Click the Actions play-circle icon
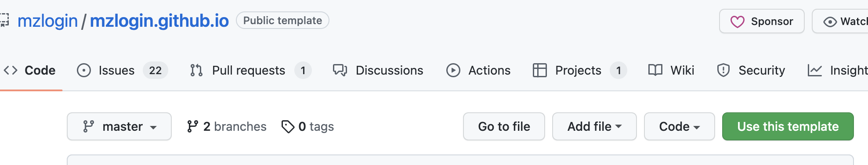 (x=453, y=70)
